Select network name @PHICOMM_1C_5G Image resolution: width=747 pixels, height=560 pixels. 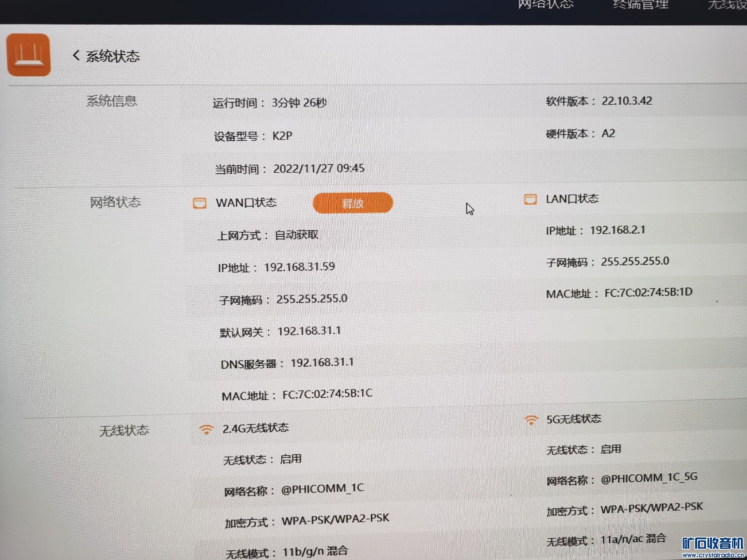click(x=649, y=478)
